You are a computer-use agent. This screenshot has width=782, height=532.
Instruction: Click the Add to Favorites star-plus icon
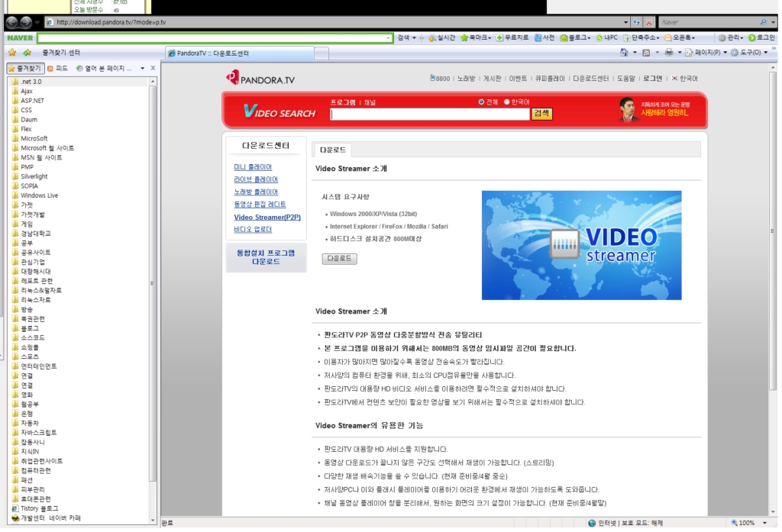27,53
